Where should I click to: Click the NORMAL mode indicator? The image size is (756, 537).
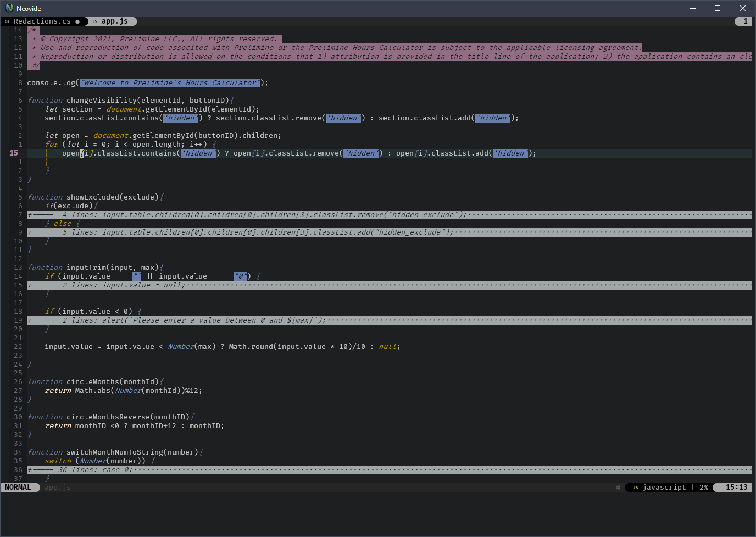tap(18, 488)
